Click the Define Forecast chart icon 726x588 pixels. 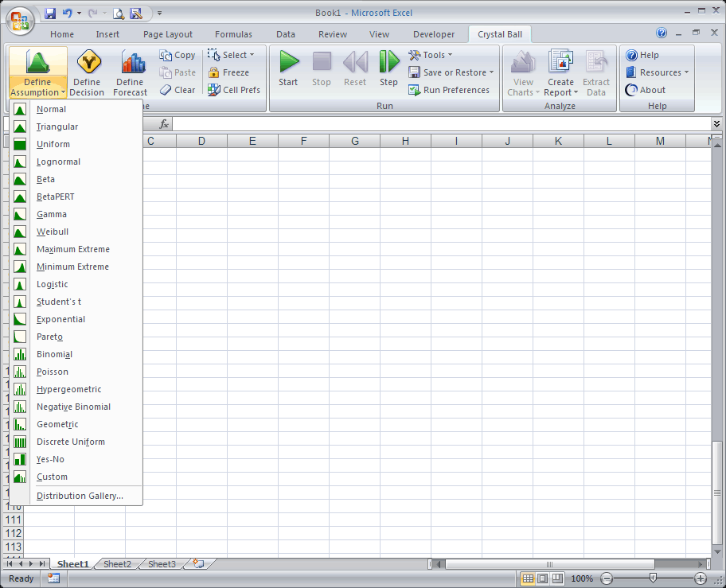click(134, 61)
